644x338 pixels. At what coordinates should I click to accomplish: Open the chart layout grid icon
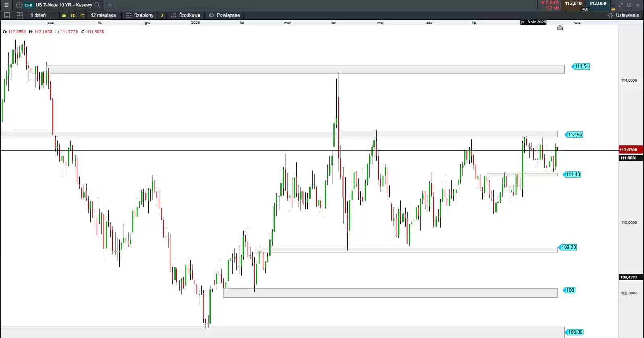tap(19, 15)
